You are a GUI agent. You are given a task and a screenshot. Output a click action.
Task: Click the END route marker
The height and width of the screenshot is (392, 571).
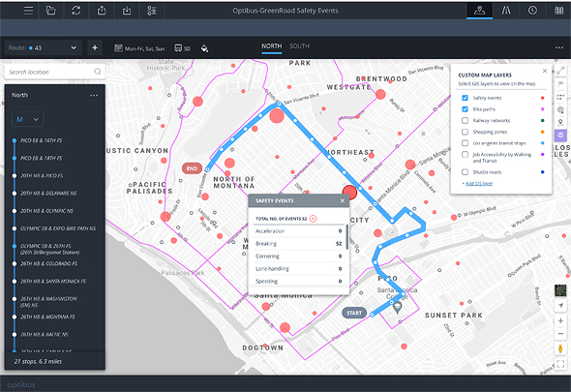coord(192,168)
